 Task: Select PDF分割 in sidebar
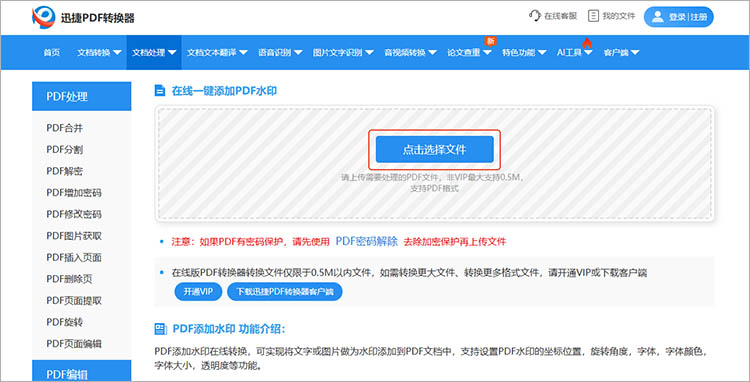pyautogui.click(x=65, y=150)
